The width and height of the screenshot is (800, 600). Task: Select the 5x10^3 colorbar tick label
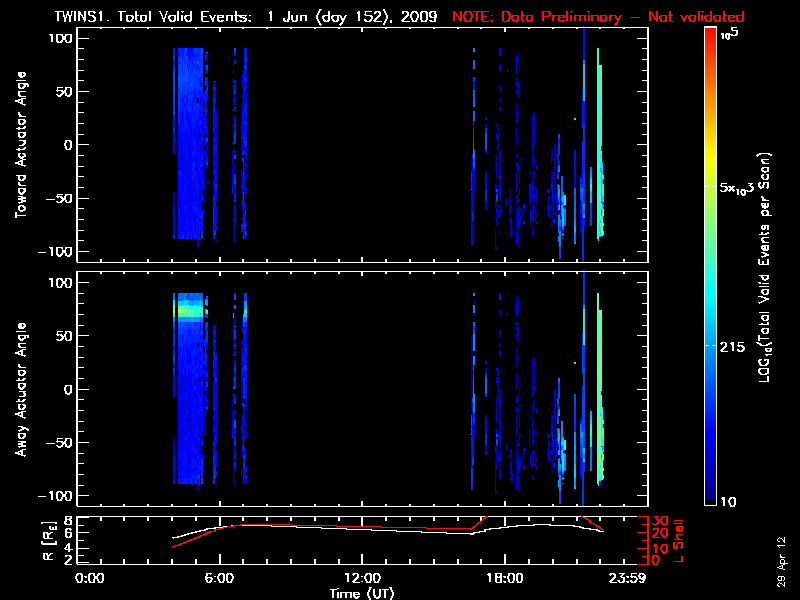(x=739, y=187)
